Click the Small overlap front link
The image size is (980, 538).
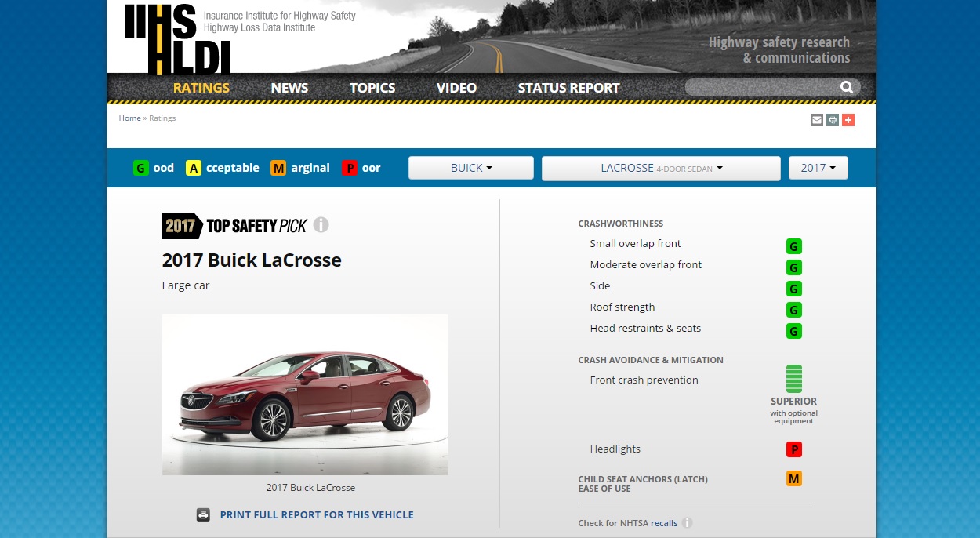(636, 244)
